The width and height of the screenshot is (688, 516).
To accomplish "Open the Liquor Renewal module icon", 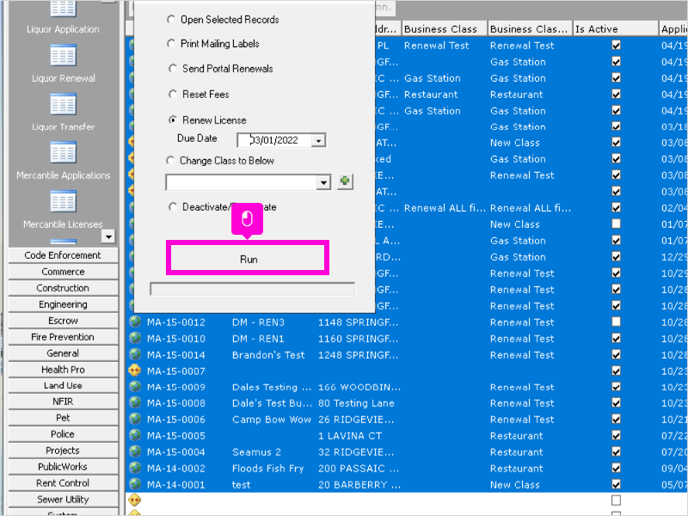I will [63, 55].
